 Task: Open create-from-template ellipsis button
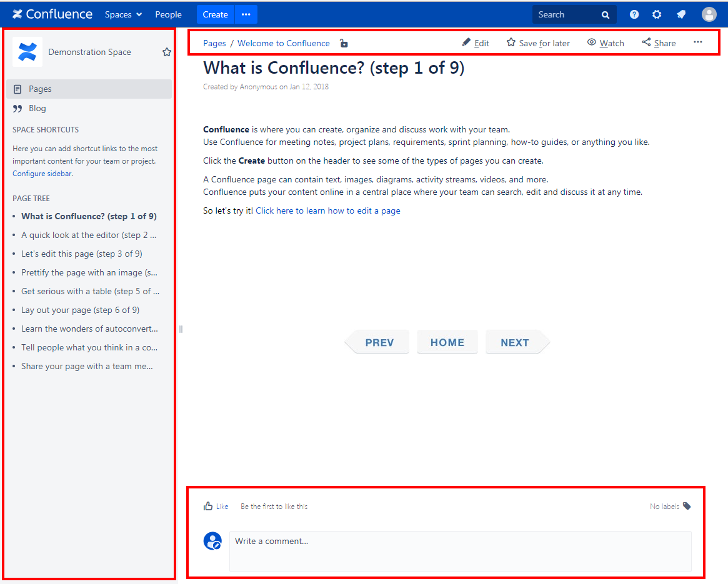pyautogui.click(x=246, y=14)
